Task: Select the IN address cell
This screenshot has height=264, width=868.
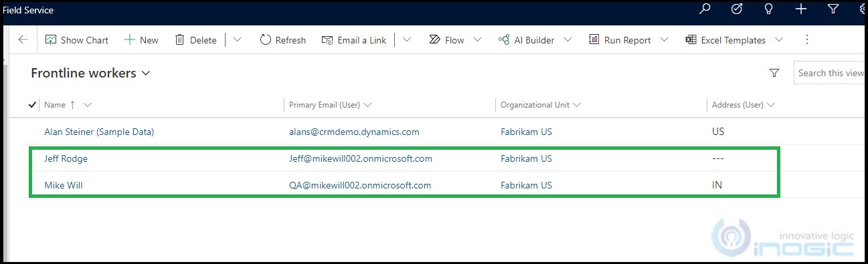Action: tap(717, 185)
